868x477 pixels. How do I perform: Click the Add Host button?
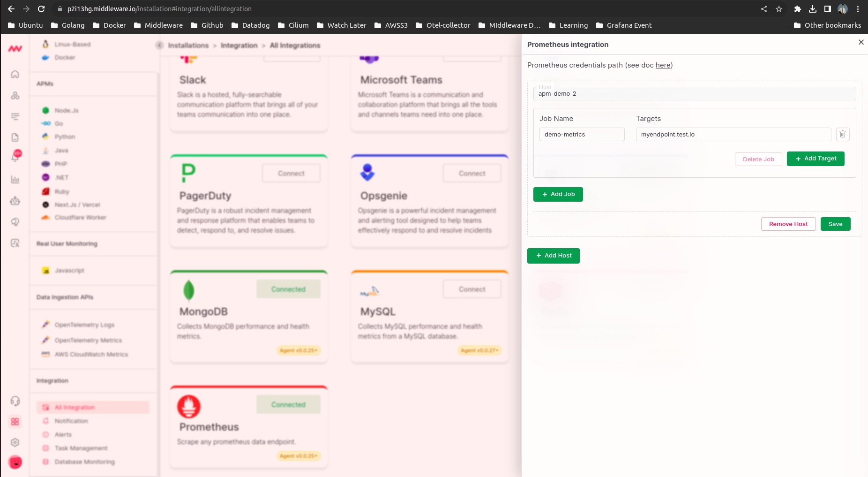point(553,256)
